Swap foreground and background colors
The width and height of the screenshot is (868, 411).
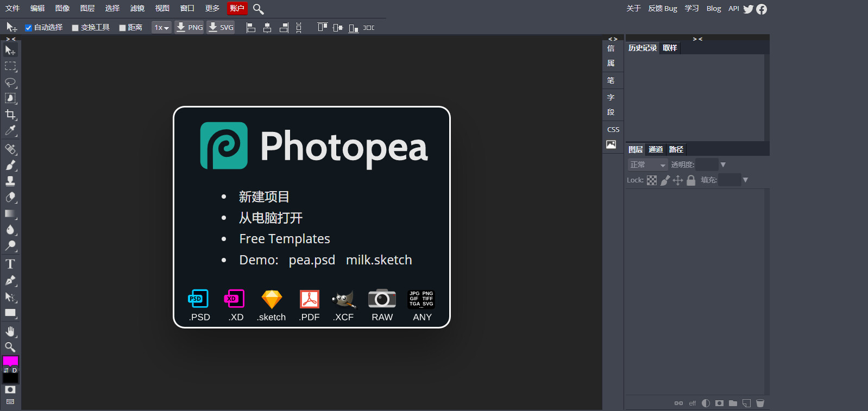tap(6, 370)
